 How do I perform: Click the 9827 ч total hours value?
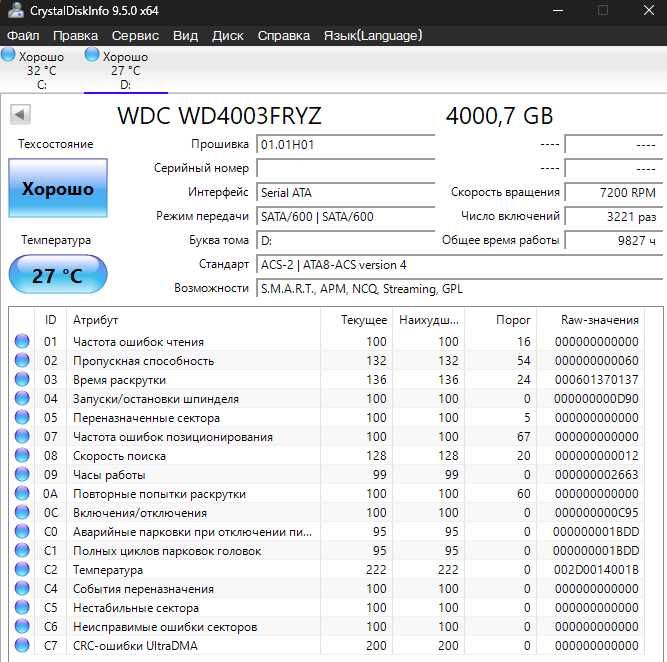pos(613,241)
